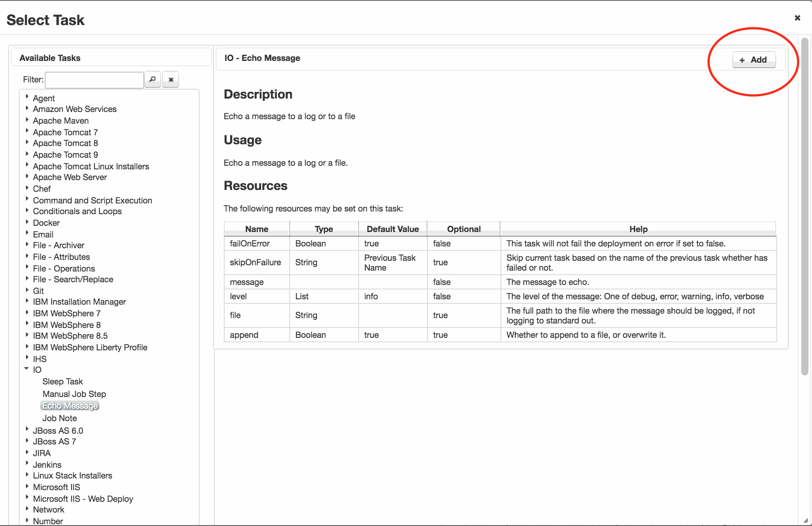Open the Command and Script Execution category
This screenshot has width=812, height=526.
click(x=92, y=200)
